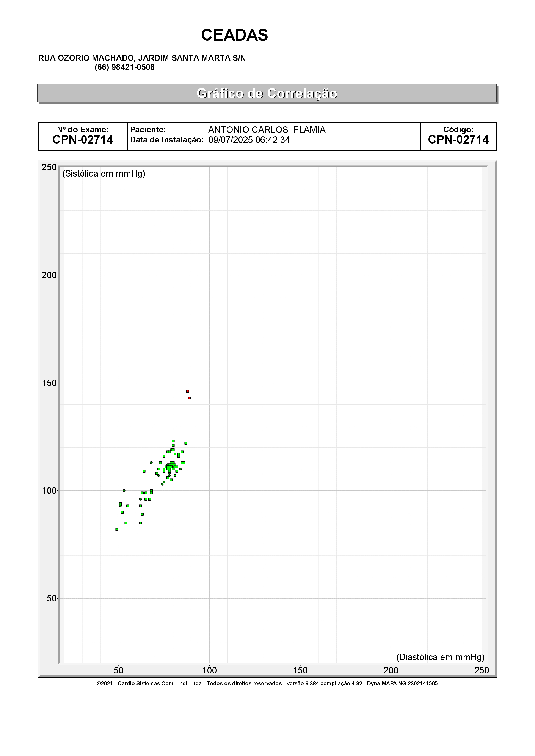The height and width of the screenshot is (756, 535).
Task: Click the 200 tick on the diastolic axis
Action: pyautogui.click(x=391, y=670)
